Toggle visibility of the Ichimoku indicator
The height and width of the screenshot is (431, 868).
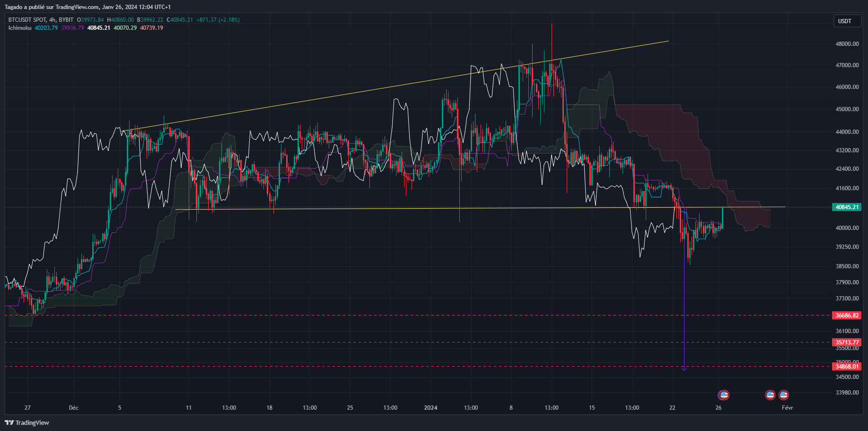point(19,28)
